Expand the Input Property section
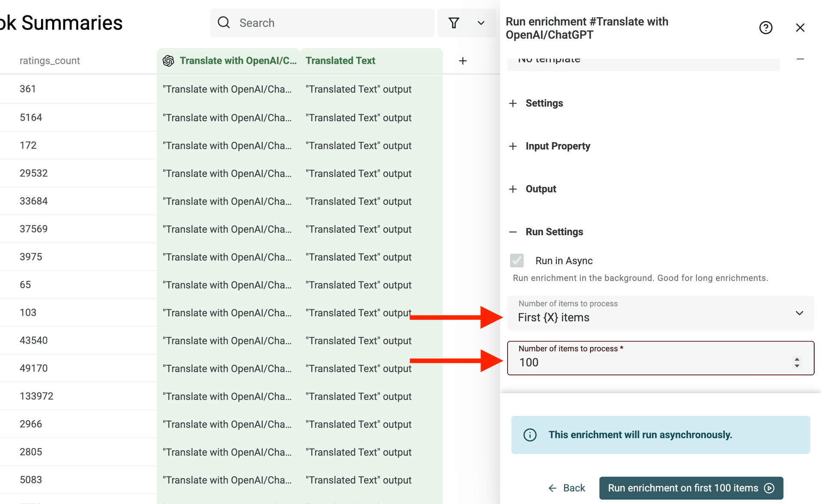The image size is (821, 504). click(x=513, y=146)
